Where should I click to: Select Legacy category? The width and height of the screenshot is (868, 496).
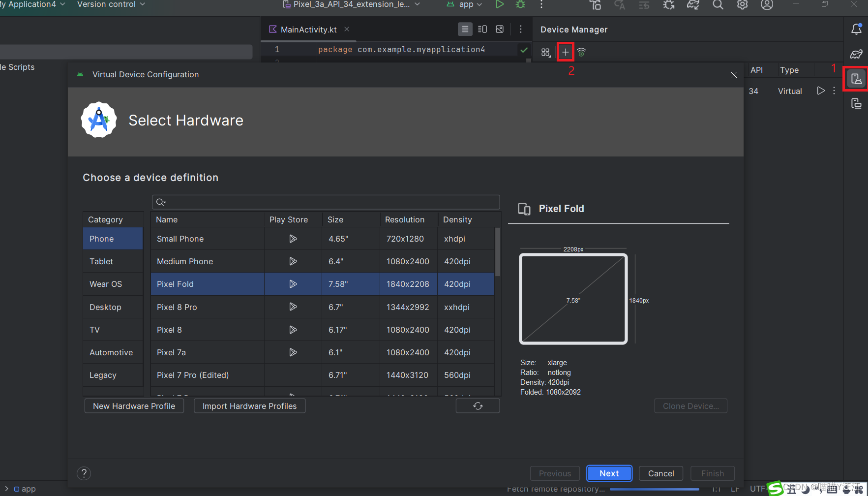click(x=113, y=375)
